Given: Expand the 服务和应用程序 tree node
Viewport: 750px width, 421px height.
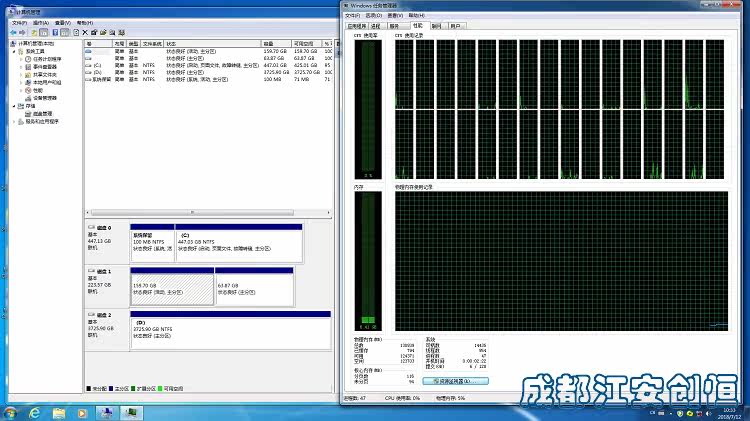Looking at the screenshot, I should point(14,122).
